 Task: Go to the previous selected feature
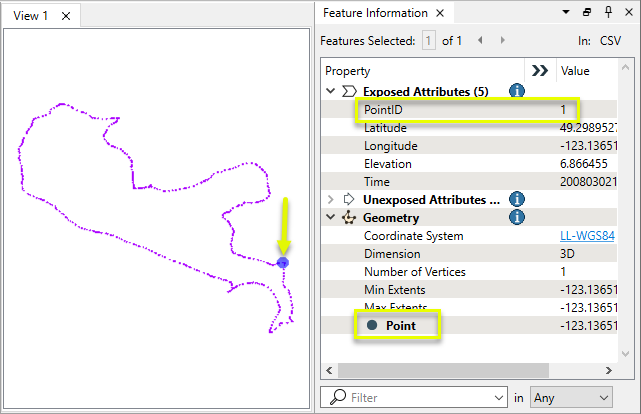point(479,41)
